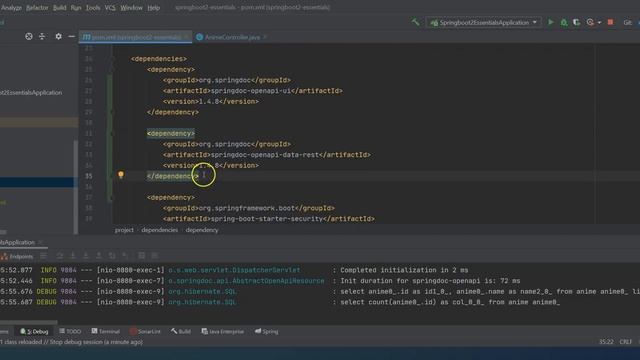The height and width of the screenshot is (360, 640).
Task: Open the Endpoints tab in debug panel
Action: pos(18,256)
